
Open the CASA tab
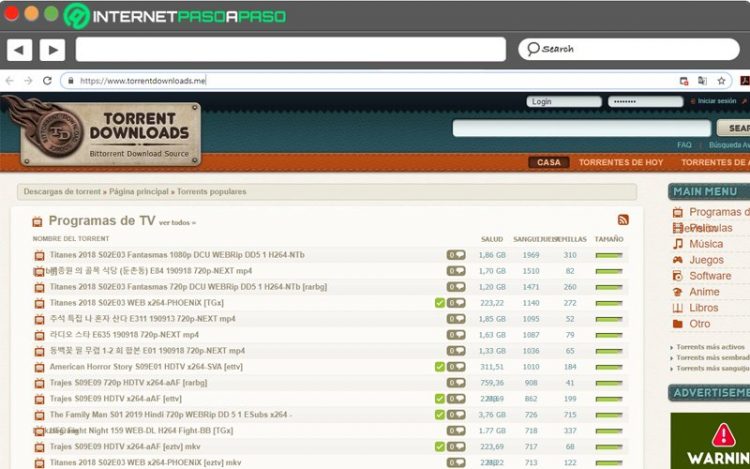point(549,163)
